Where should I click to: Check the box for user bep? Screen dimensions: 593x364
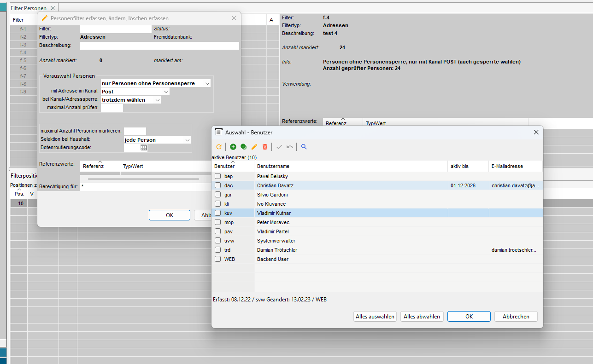click(217, 176)
